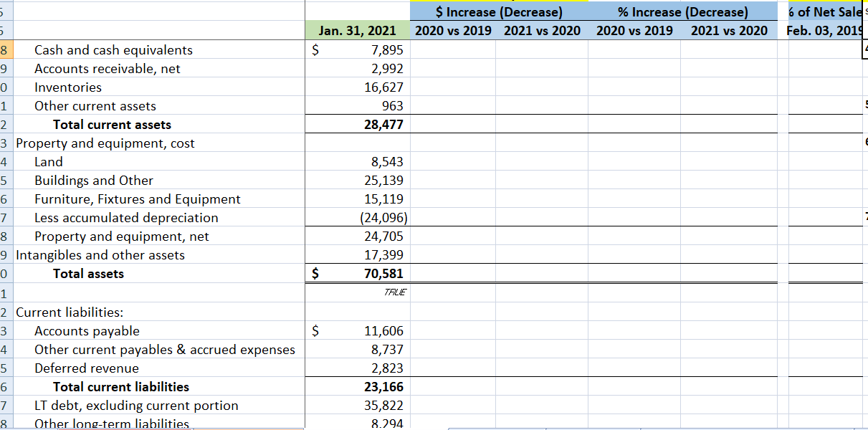
Task: Select total current assets value 28,477
Action: 358,124
